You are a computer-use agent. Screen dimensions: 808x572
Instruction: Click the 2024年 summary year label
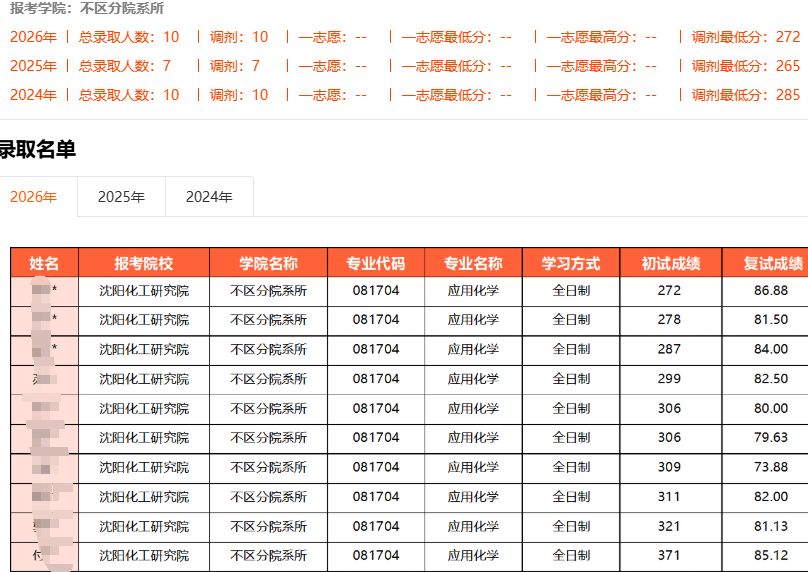[33, 95]
